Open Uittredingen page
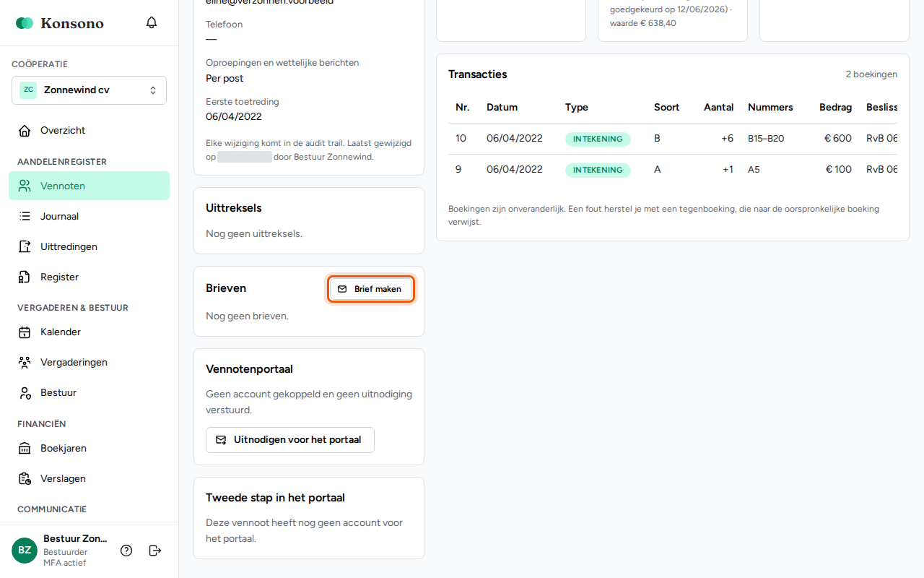Image resolution: width=924 pixels, height=578 pixels. click(x=89, y=246)
